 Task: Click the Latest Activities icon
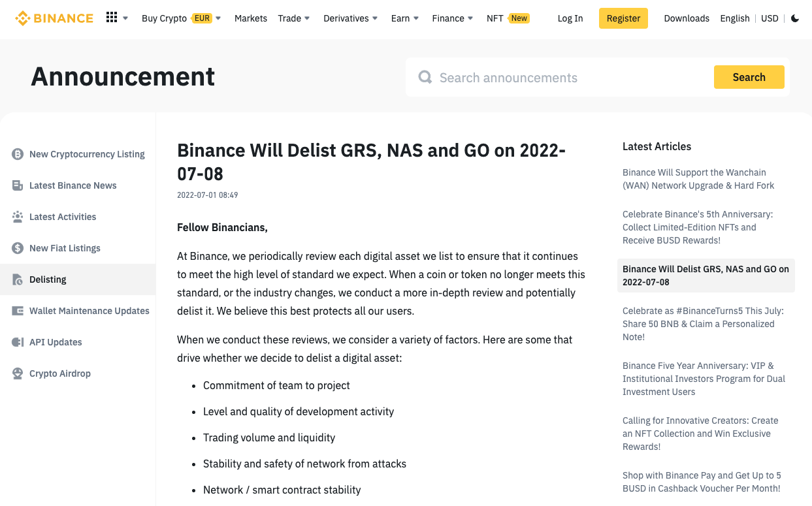coord(18,217)
